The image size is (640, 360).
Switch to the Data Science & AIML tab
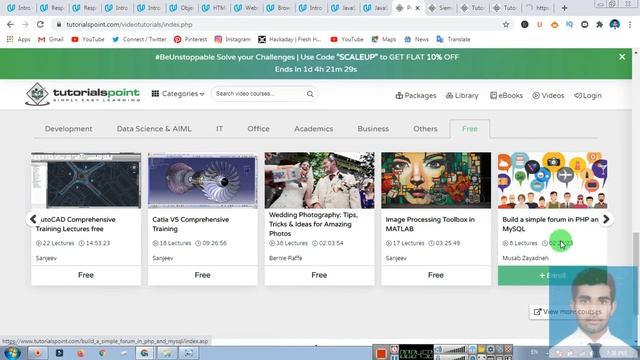tap(154, 129)
